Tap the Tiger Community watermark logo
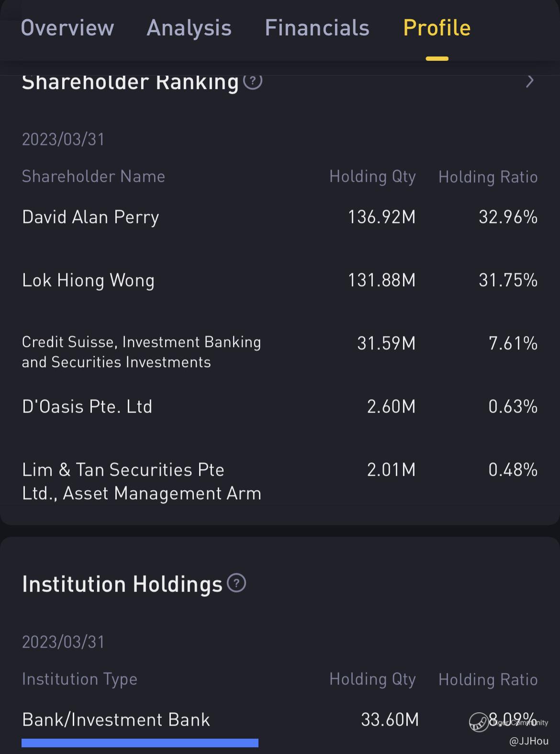Image resolution: width=560 pixels, height=754 pixels. pyautogui.click(x=478, y=722)
